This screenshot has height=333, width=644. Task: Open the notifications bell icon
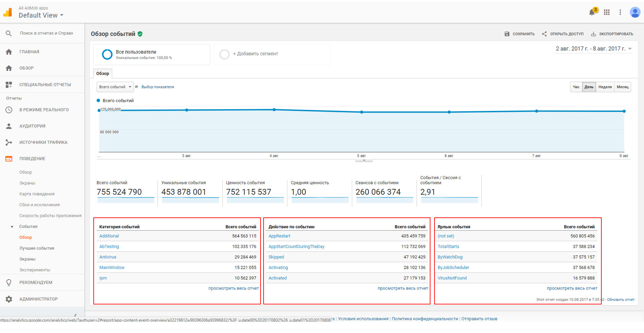pos(592,12)
